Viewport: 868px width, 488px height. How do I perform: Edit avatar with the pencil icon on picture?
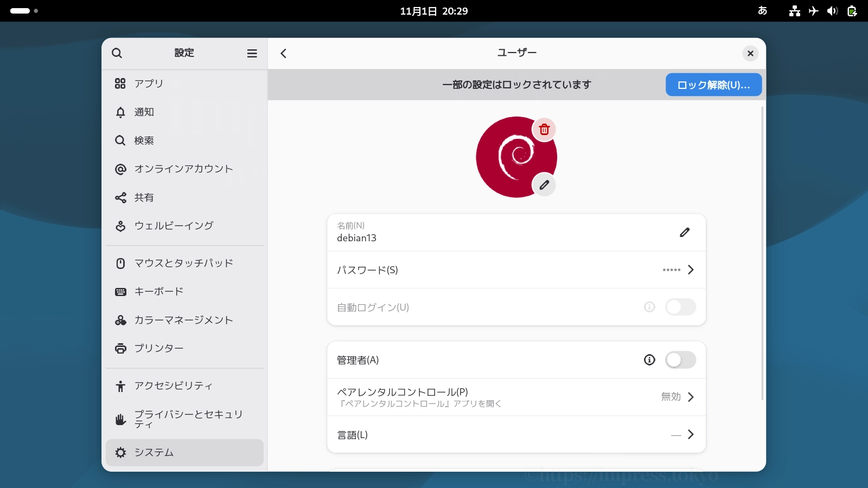pos(544,185)
